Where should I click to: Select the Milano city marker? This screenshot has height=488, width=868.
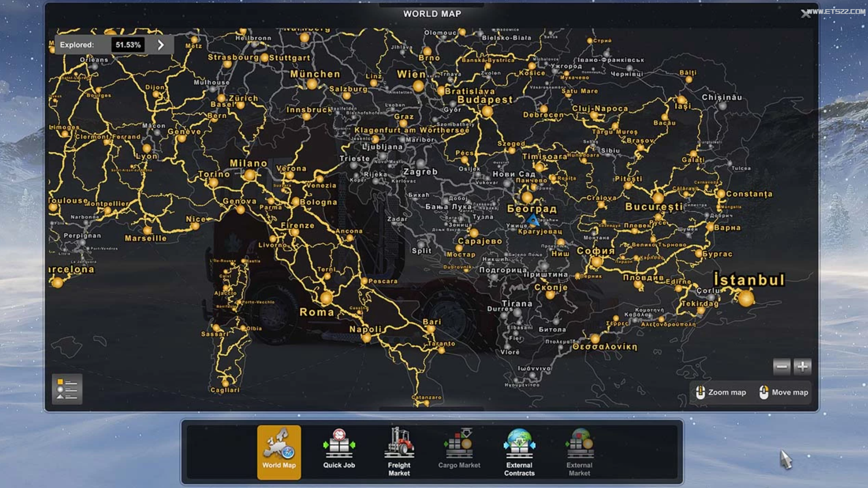click(250, 175)
